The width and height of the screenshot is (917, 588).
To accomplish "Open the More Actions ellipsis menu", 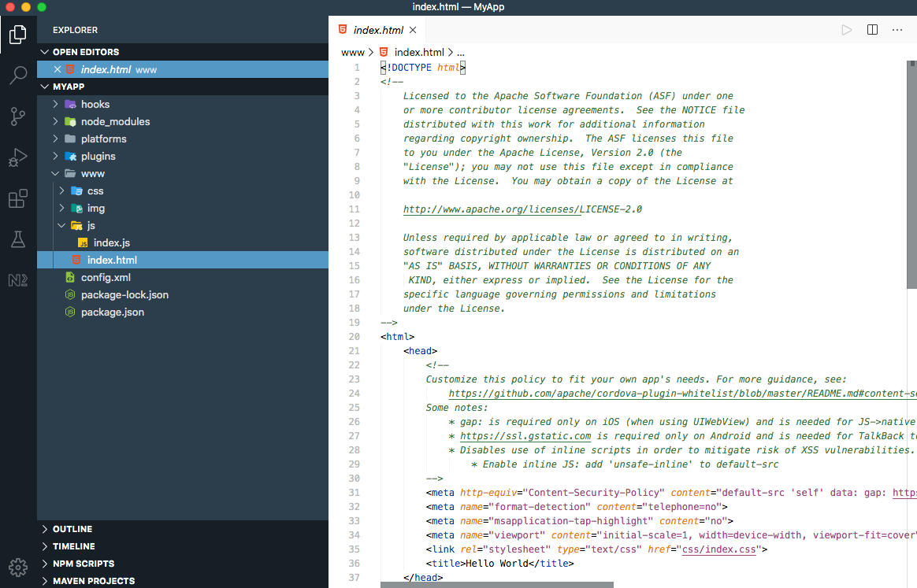I will click(x=897, y=29).
